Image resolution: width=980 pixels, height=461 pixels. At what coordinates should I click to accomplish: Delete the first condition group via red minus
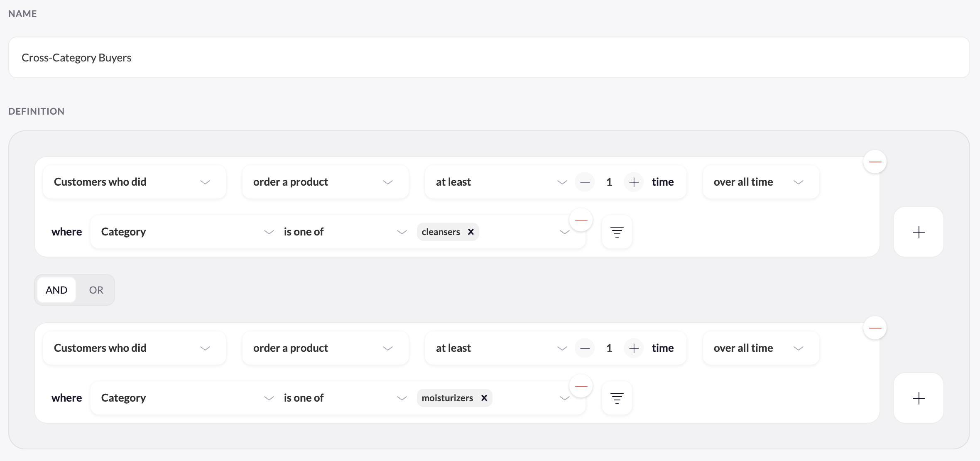pos(875,162)
